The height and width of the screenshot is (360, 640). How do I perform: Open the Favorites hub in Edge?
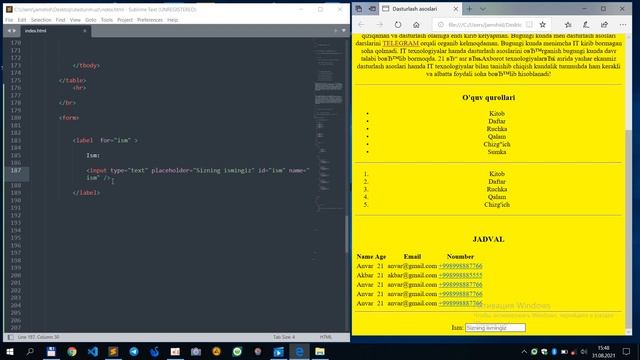click(x=568, y=24)
